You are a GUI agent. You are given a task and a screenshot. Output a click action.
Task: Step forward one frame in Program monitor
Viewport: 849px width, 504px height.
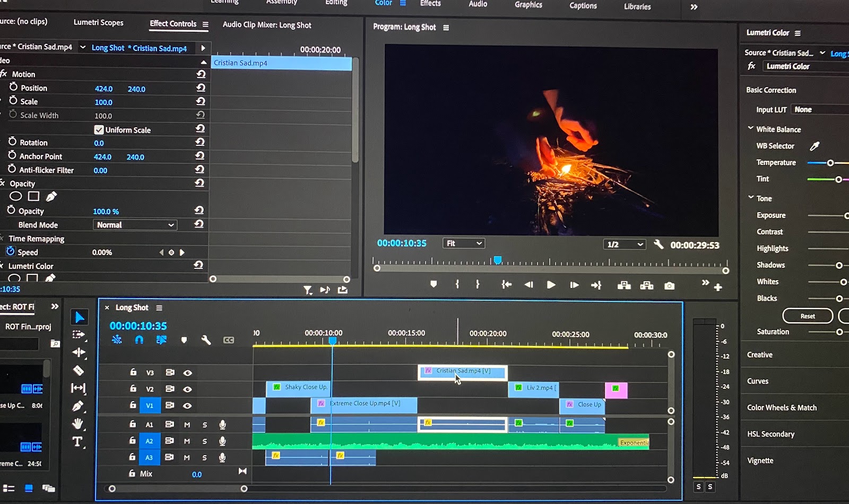[x=574, y=285]
